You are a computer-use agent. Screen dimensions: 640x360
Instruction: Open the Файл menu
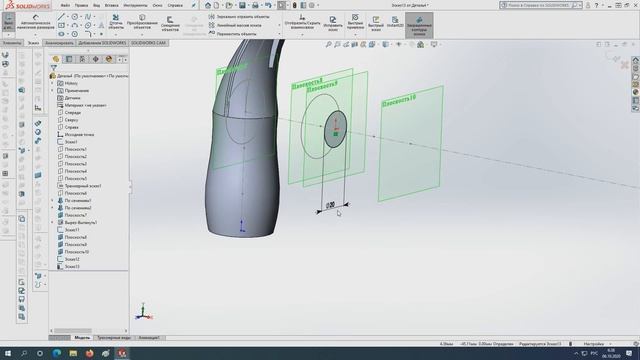pyautogui.click(x=65, y=5)
